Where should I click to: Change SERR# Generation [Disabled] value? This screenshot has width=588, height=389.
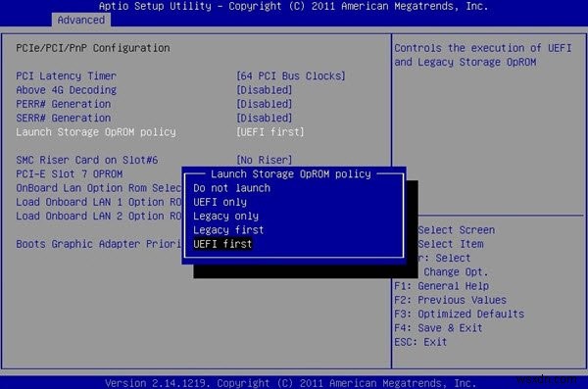264,118
